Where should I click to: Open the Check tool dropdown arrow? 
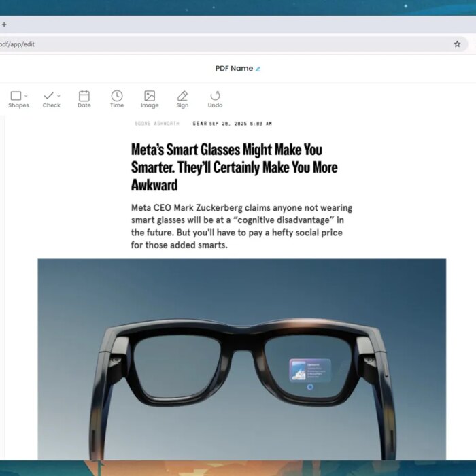(59, 96)
